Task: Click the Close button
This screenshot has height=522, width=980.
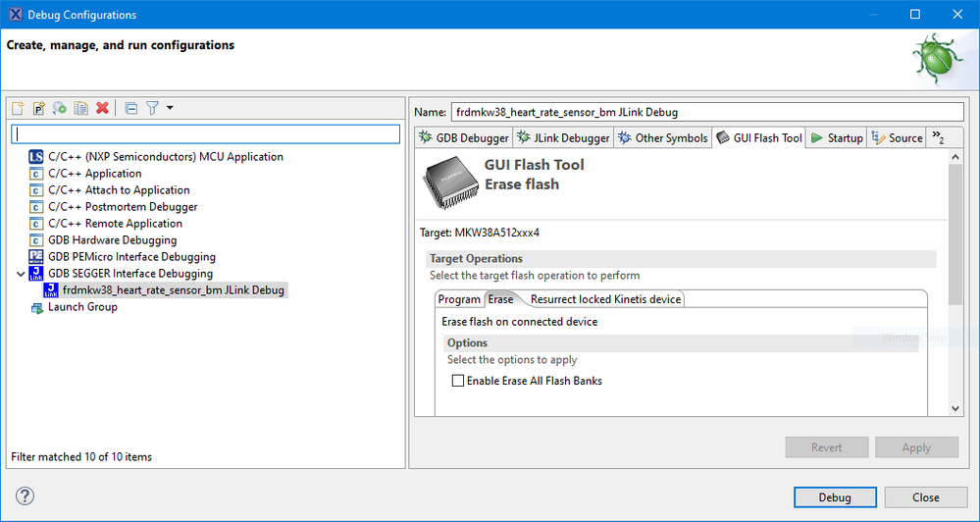Action: pyautogui.click(x=926, y=497)
